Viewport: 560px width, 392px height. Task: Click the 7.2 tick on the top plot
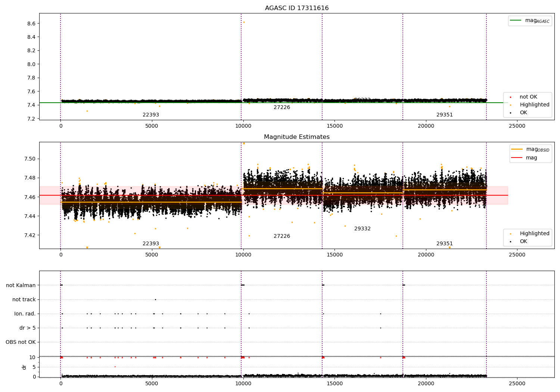click(x=31, y=119)
